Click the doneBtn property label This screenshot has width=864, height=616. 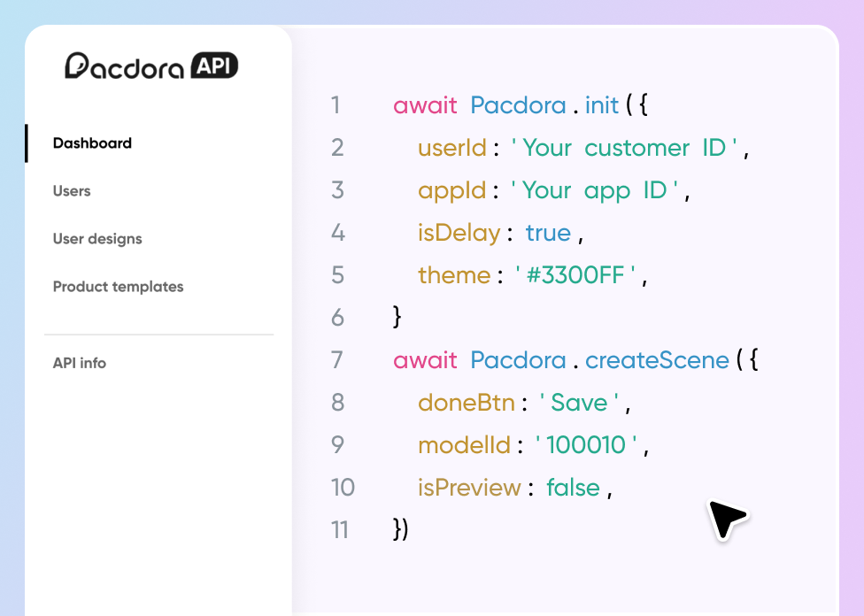coord(467,403)
